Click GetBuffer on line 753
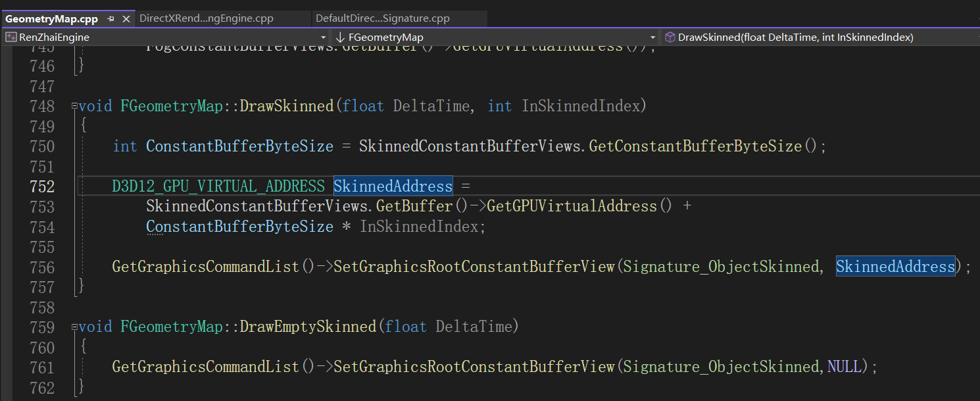Screen dimensions: 980x401 pos(415,206)
